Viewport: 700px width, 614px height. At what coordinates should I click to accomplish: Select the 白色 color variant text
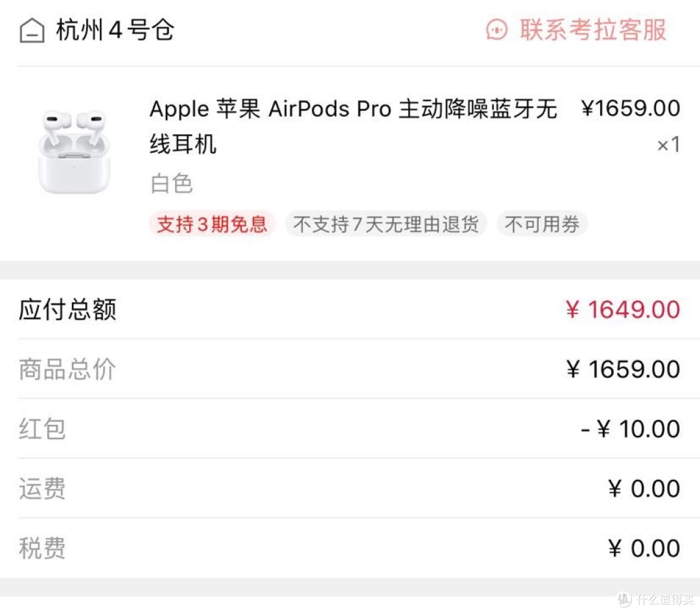[x=172, y=184]
